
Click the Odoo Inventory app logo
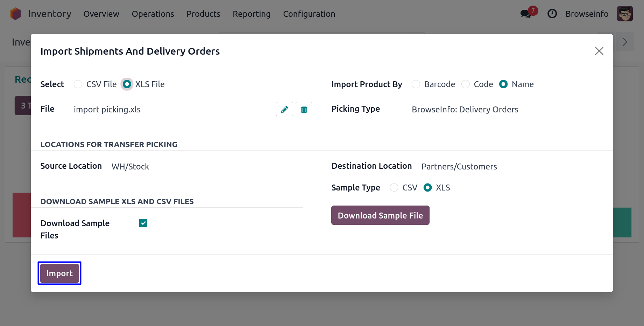point(15,14)
